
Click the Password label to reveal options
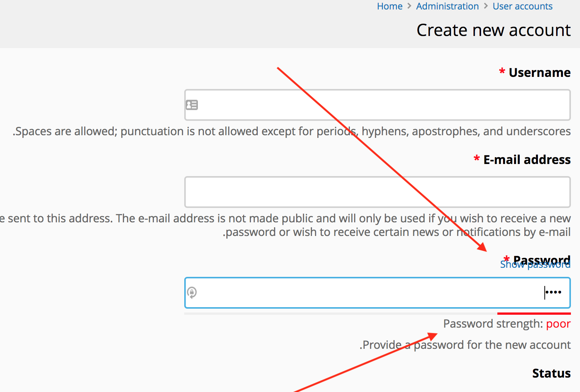(542, 260)
